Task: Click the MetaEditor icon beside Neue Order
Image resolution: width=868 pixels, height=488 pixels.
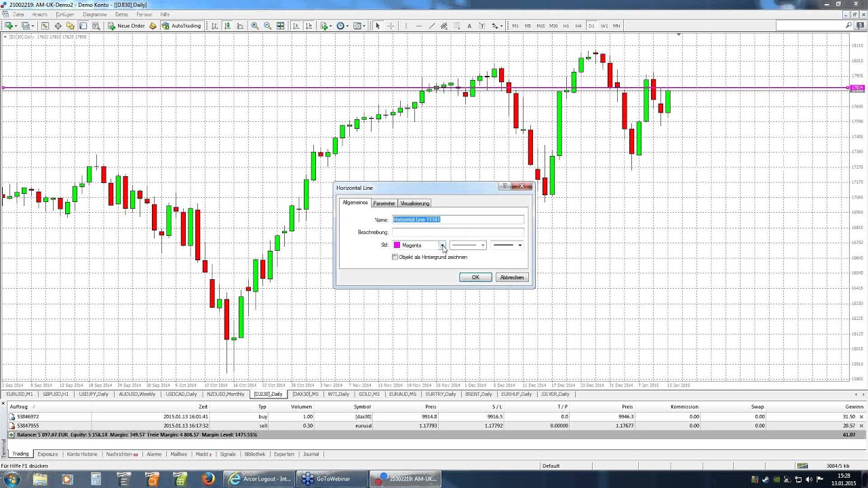Action: (x=153, y=26)
